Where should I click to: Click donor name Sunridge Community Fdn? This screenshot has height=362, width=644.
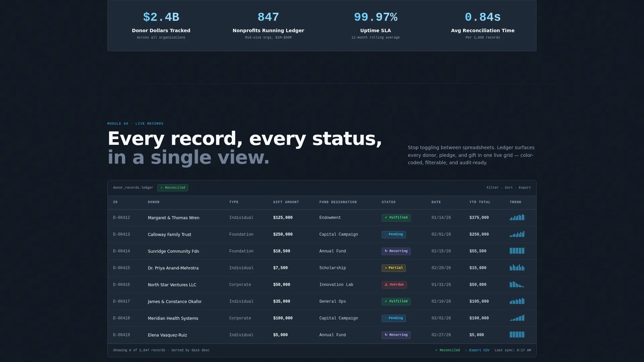click(x=173, y=251)
